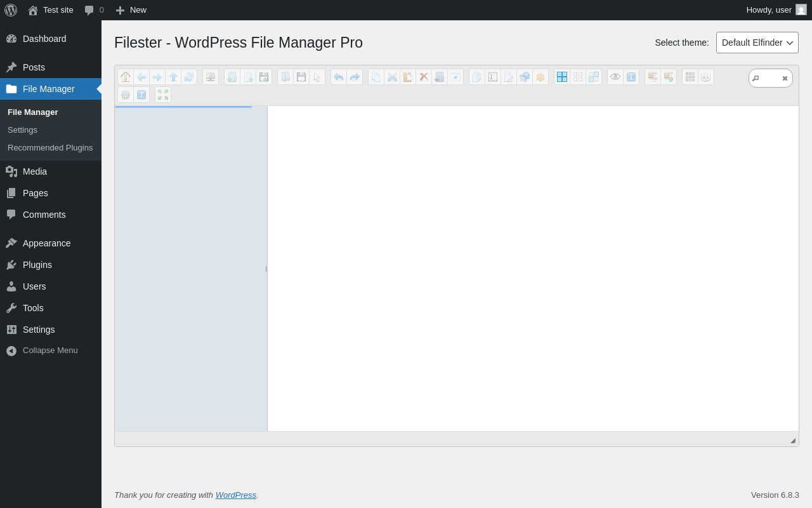Click the select all icon
The height and width of the screenshot is (508, 812).
pos(562,77)
